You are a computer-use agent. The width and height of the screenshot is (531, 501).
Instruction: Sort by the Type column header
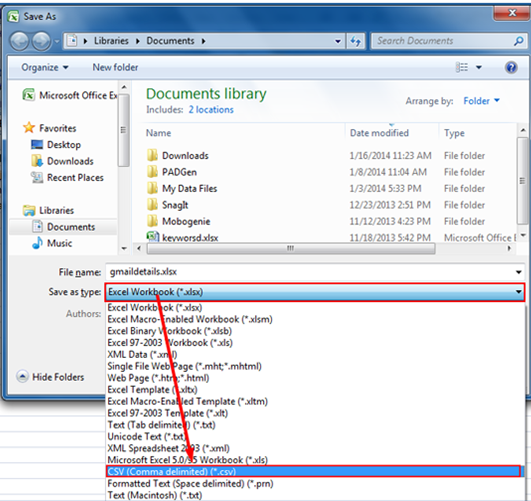(x=454, y=133)
